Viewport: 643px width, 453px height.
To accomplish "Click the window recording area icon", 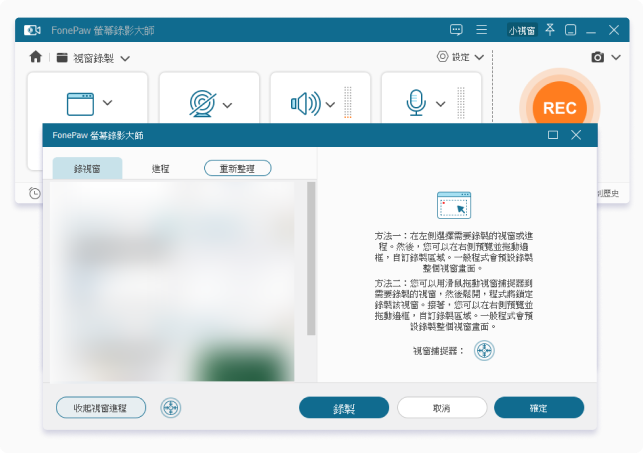I will point(80,104).
